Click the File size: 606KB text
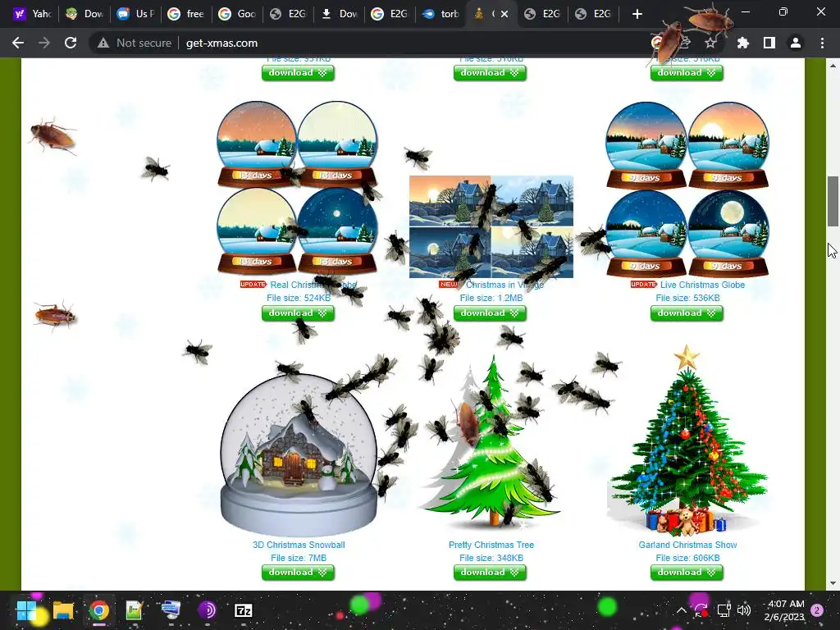Screen dimensions: 840x630 (688, 558)
